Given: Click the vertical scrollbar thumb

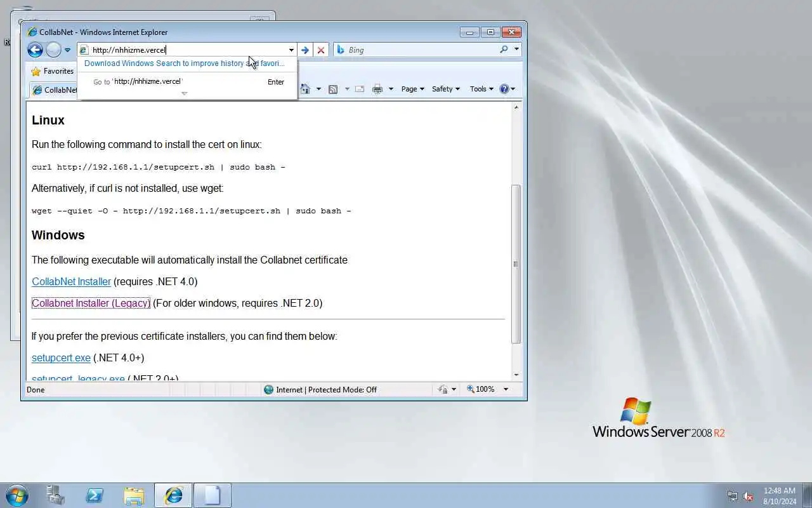Looking at the screenshot, I should (x=516, y=264).
